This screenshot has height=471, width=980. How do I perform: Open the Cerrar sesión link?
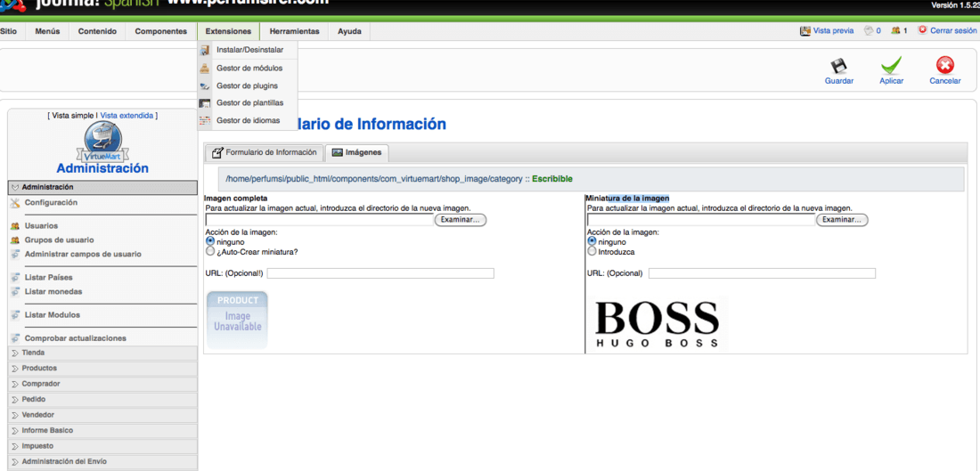(x=953, y=30)
